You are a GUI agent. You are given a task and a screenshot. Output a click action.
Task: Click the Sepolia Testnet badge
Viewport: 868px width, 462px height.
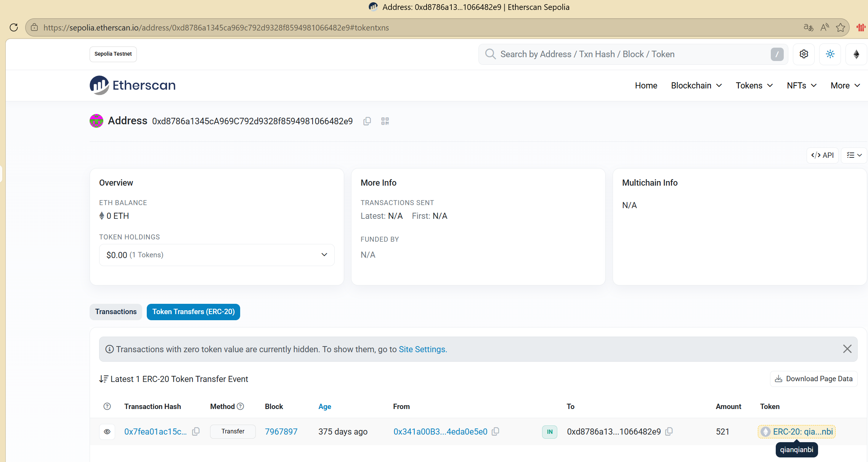113,54
